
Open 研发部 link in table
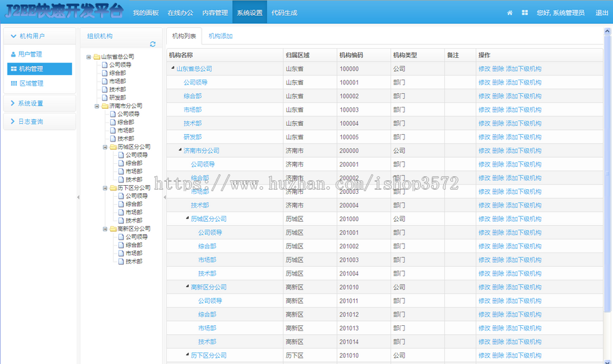[x=193, y=137]
